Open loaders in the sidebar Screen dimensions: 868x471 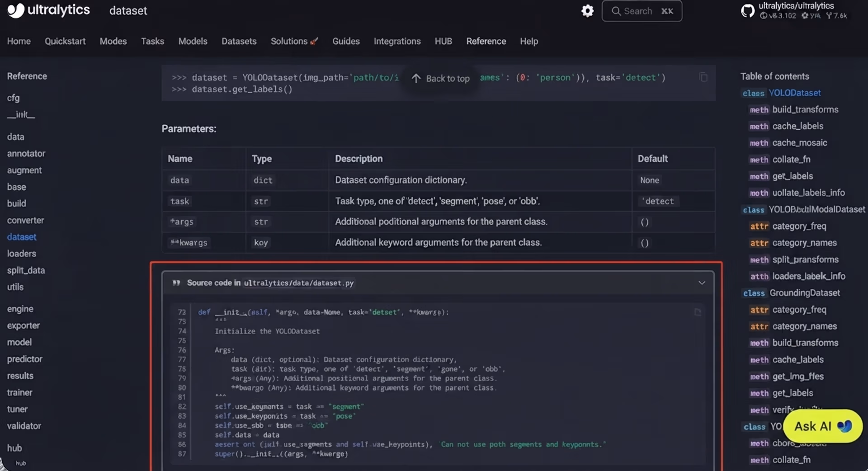click(x=21, y=254)
